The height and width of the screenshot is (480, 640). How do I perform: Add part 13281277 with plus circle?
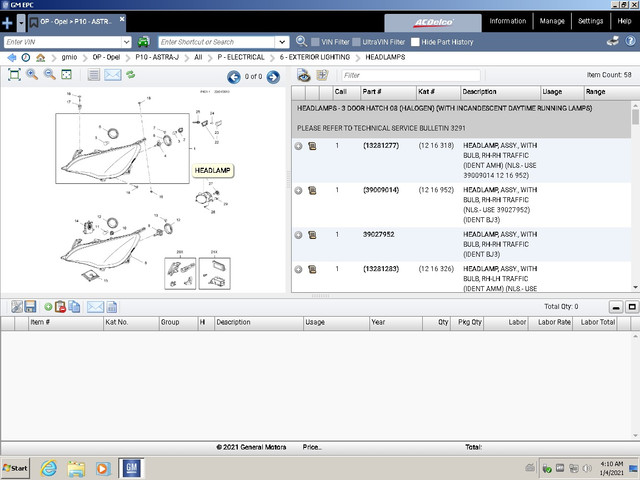click(298, 146)
